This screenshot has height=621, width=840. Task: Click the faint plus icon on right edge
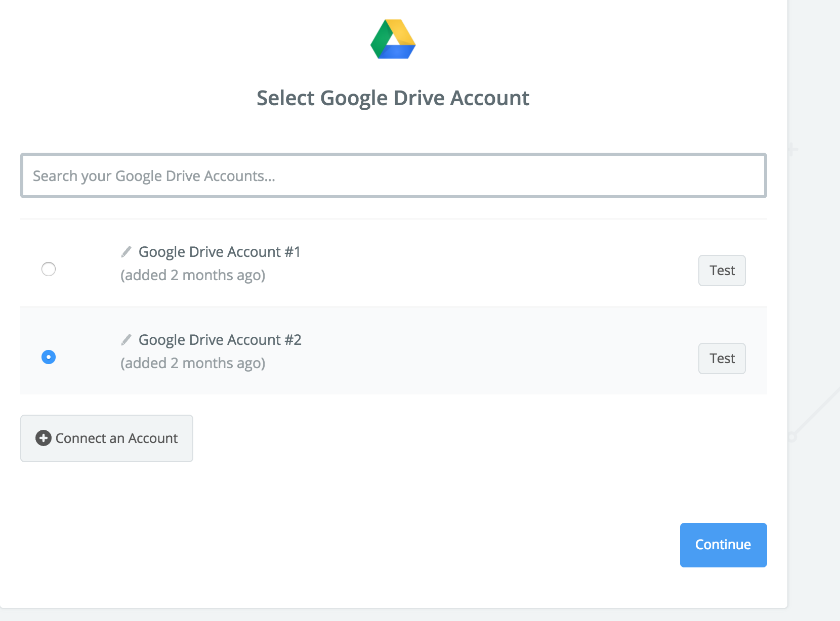click(x=792, y=150)
